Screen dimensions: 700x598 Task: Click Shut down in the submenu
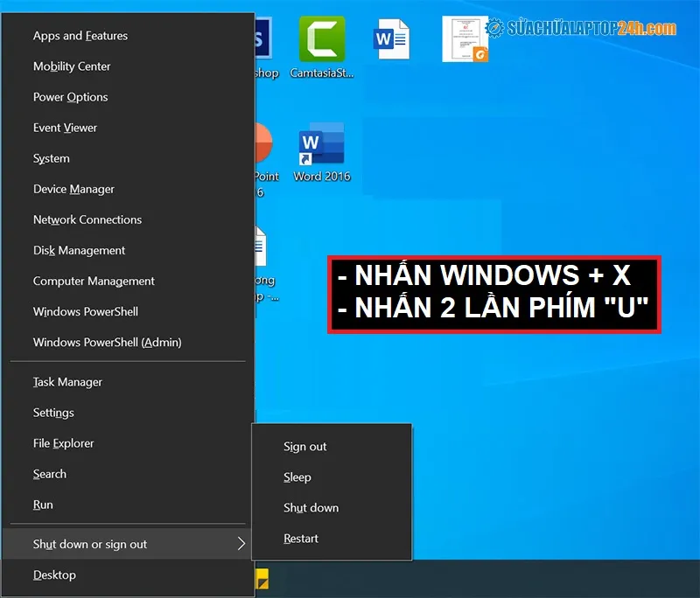pos(311,508)
